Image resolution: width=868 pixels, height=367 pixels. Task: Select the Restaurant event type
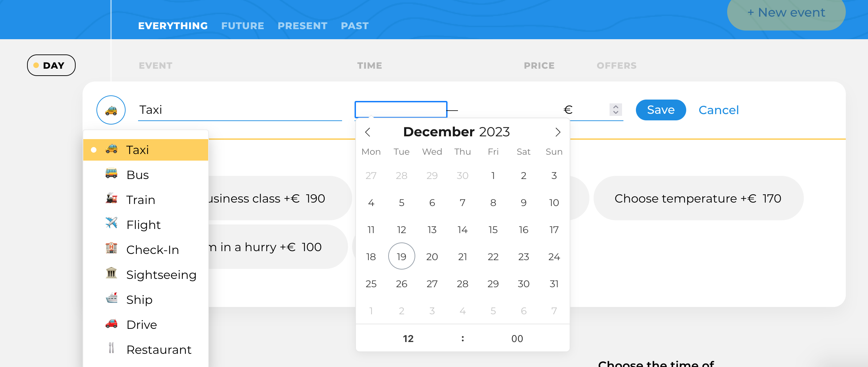(146, 350)
